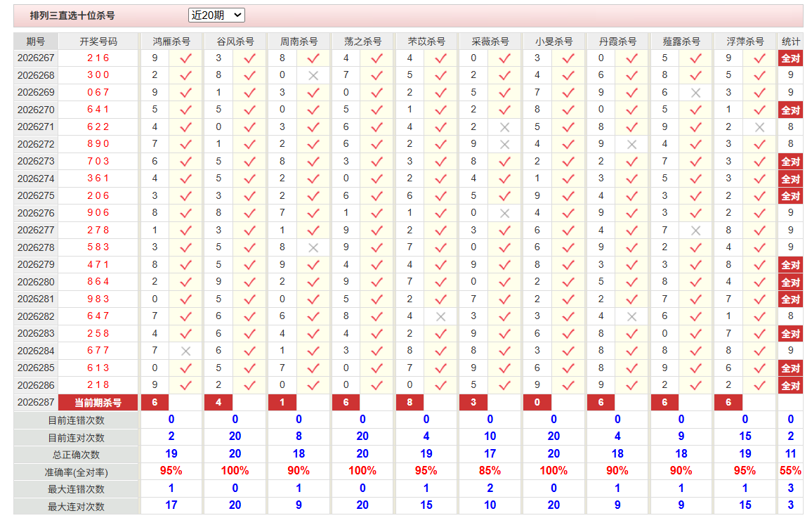
Task: Click winning number 216 for period 2026267
Action: point(98,58)
